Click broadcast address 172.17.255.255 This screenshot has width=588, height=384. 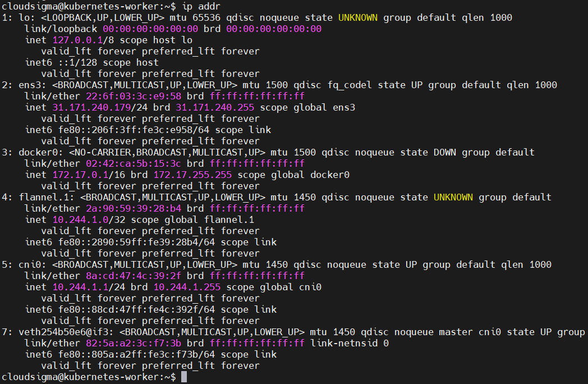click(192, 175)
